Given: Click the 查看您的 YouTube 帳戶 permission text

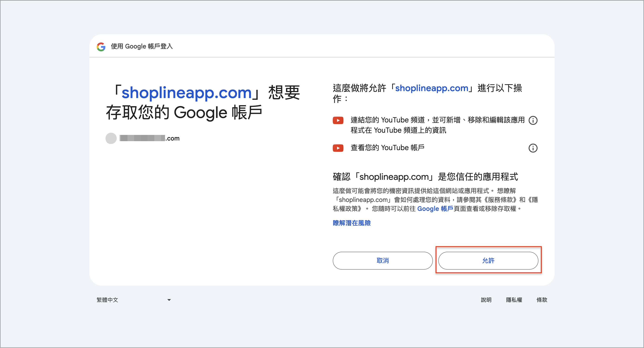Looking at the screenshot, I should pyautogui.click(x=387, y=148).
